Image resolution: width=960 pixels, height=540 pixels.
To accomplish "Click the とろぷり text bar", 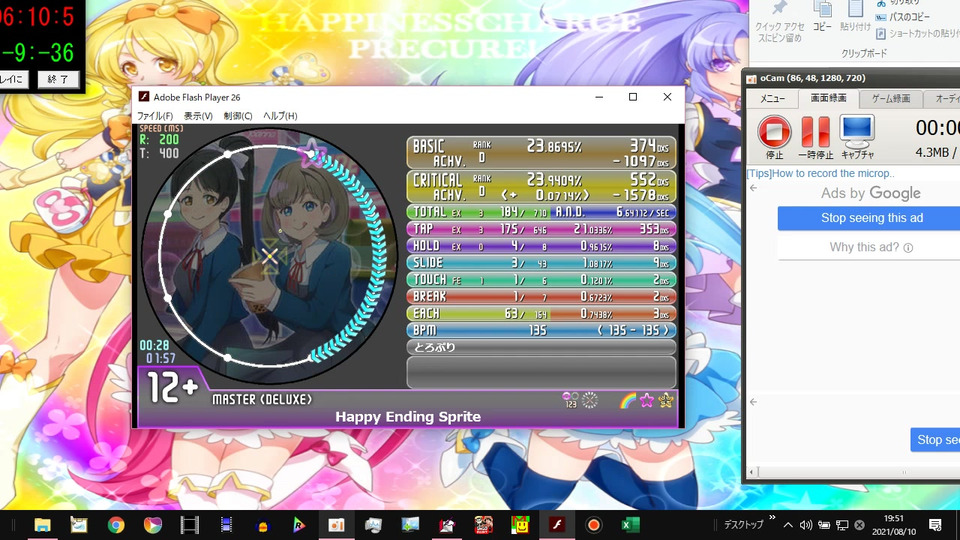I will pos(541,347).
